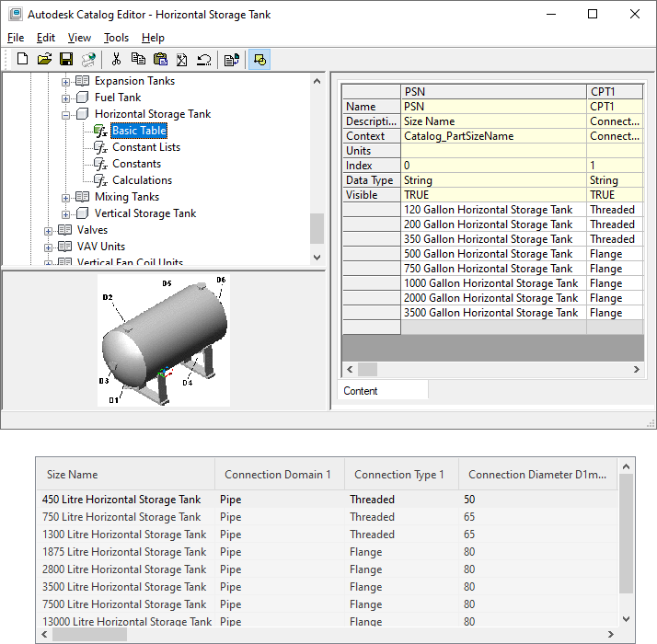
Task: Click the Save floppy disk icon
Action: click(66, 60)
